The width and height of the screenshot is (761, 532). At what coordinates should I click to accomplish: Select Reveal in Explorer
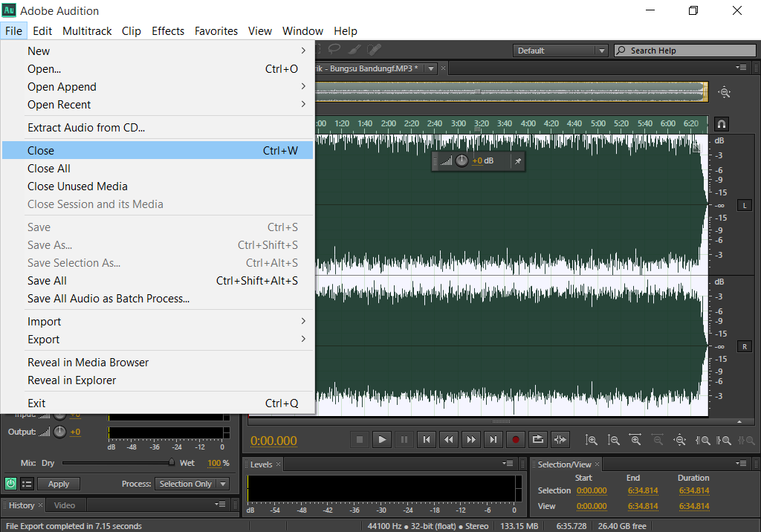point(158,380)
